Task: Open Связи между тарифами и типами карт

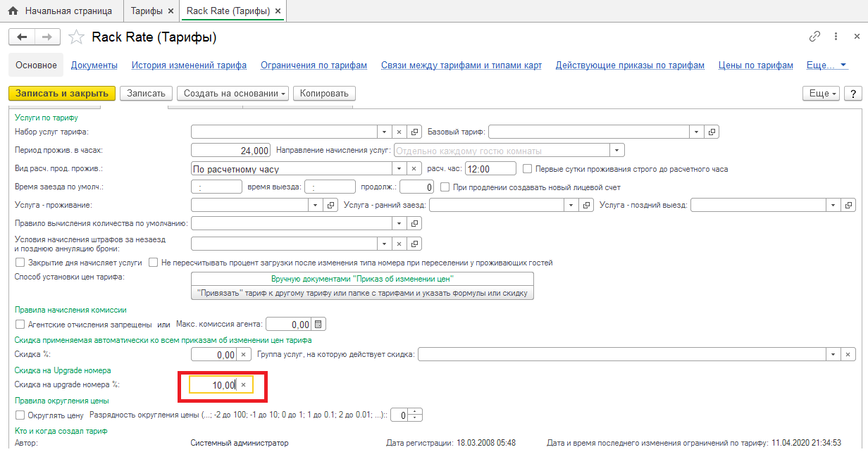Action: (x=461, y=65)
